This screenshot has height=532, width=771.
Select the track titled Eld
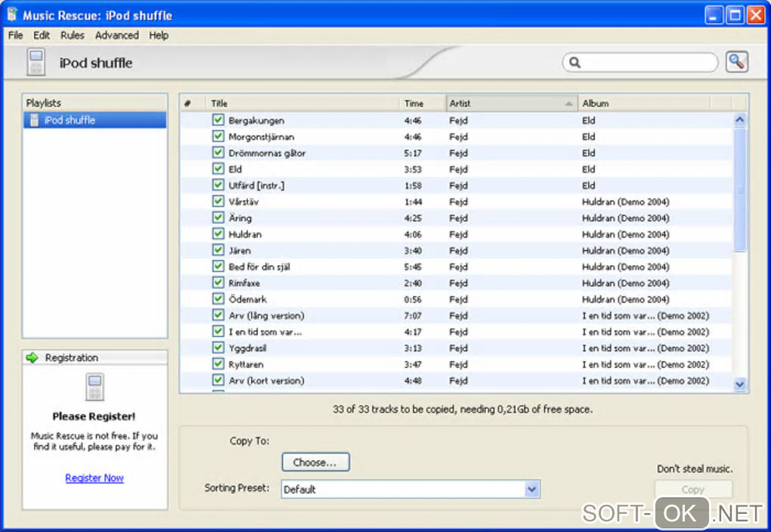(x=235, y=169)
